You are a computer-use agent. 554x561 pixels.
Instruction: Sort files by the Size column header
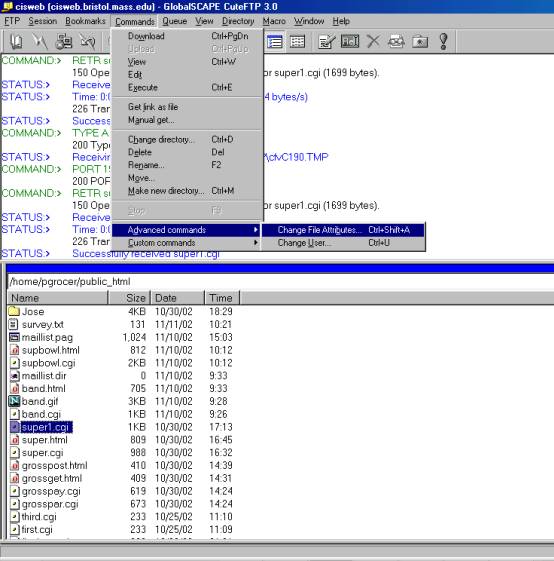(x=130, y=298)
